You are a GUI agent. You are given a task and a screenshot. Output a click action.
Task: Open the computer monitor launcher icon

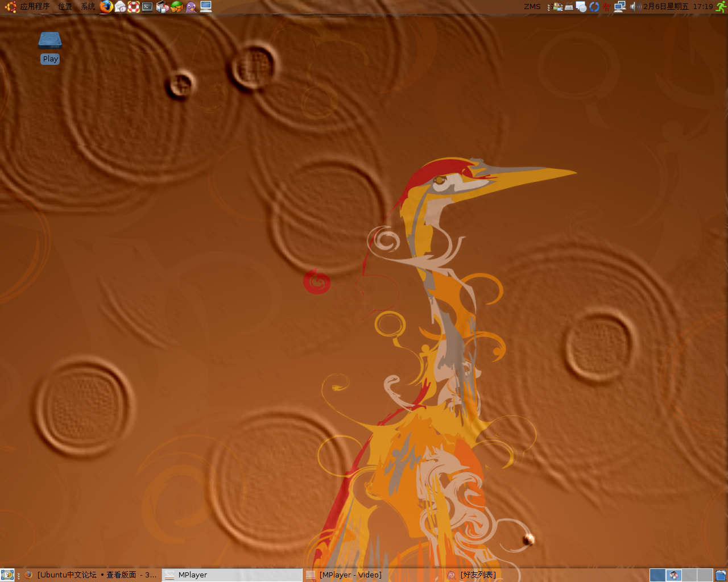coord(206,7)
